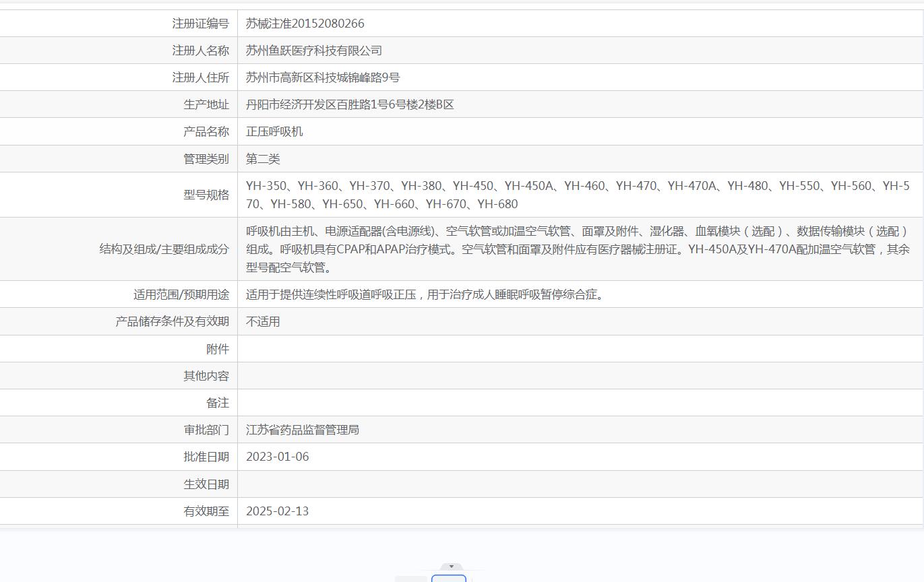Click the 型号规格 label
Viewport: 924px width, 582px height.
(206, 195)
